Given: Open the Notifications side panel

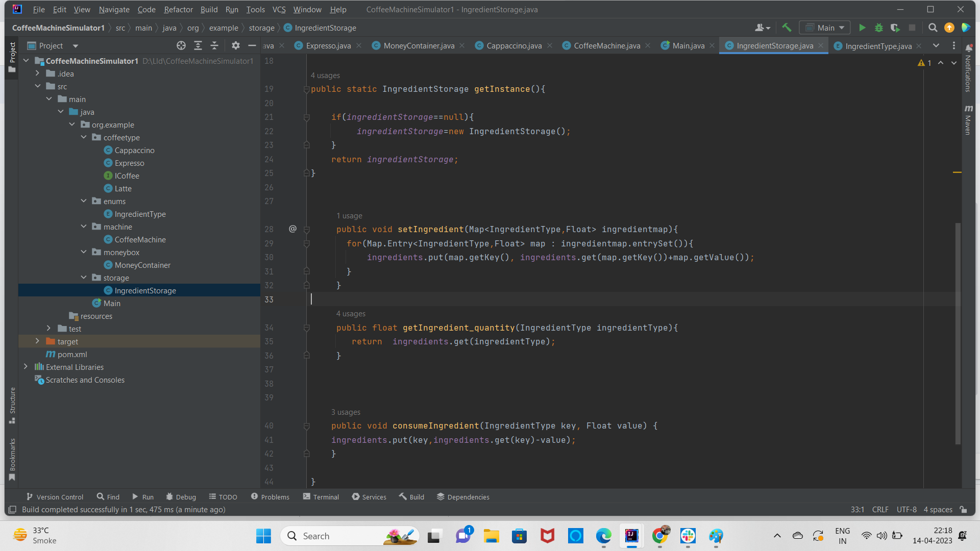Looking at the screenshot, I should tap(968, 69).
